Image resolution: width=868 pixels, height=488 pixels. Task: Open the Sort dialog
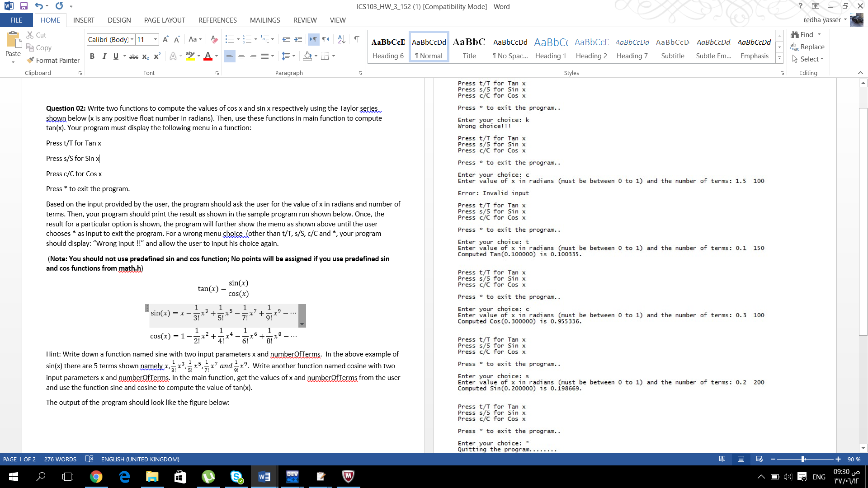(x=341, y=39)
